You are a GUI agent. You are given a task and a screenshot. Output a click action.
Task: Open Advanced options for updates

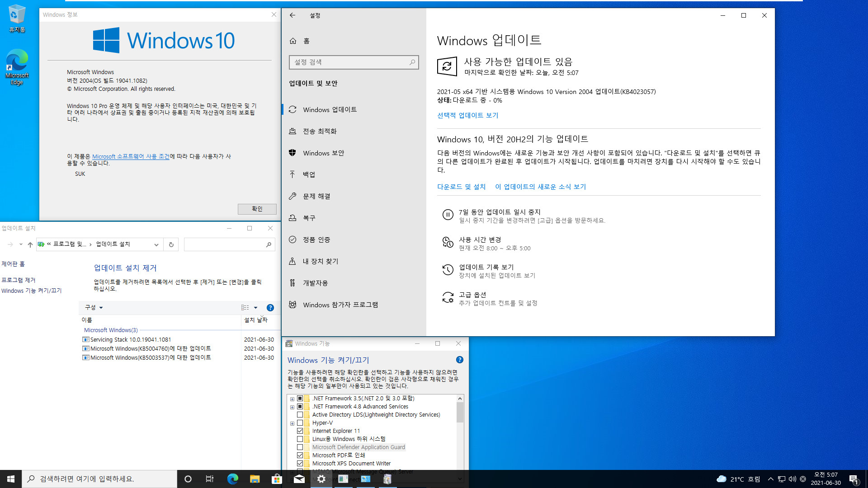tap(489, 299)
